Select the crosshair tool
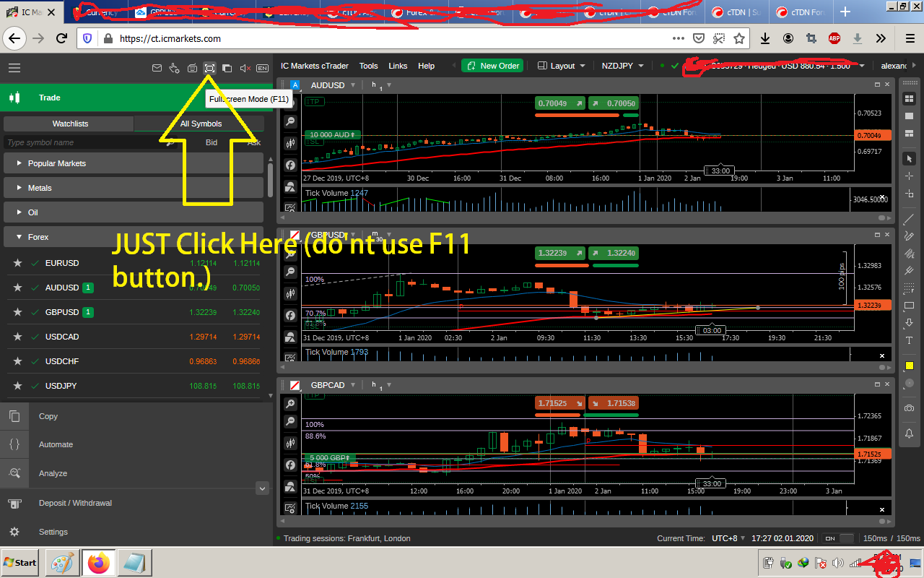This screenshot has width=924, height=578. (x=909, y=176)
